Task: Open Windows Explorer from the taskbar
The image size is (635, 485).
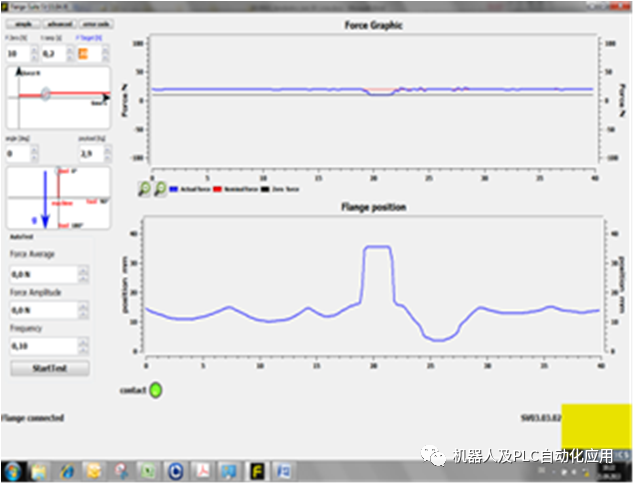Action: click(x=38, y=471)
